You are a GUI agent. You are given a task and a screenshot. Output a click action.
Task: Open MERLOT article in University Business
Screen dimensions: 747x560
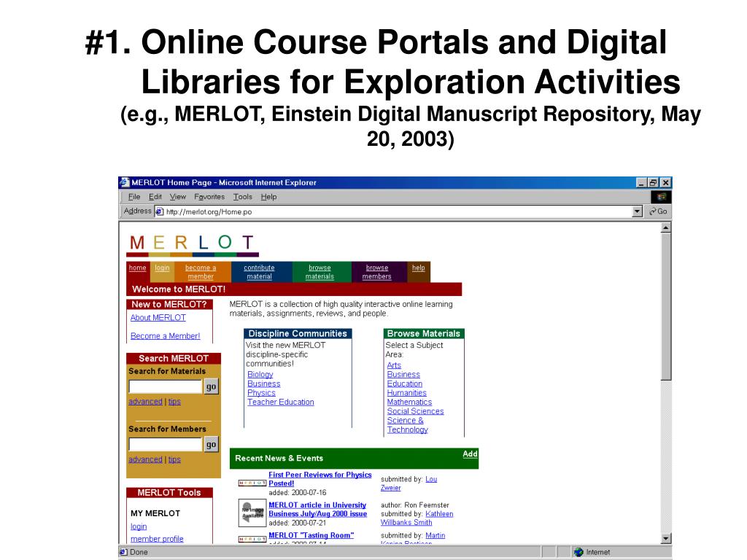click(x=318, y=510)
